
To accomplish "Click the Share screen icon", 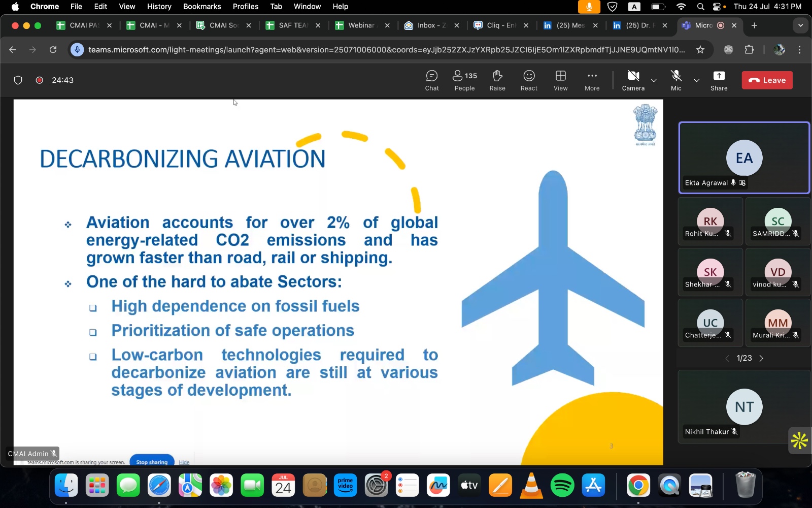I will pos(719,80).
